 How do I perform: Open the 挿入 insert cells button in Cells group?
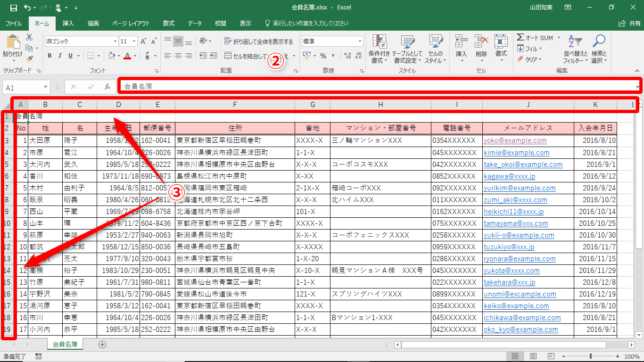tap(461, 49)
